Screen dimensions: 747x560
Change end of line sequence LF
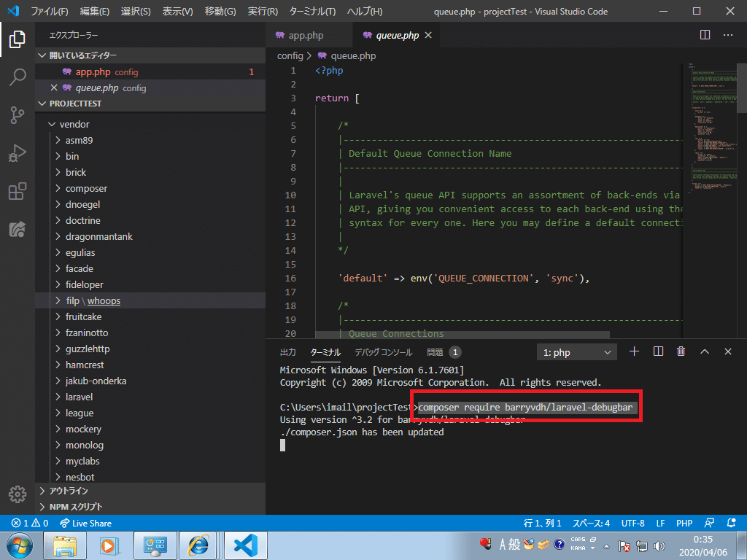[660, 523]
